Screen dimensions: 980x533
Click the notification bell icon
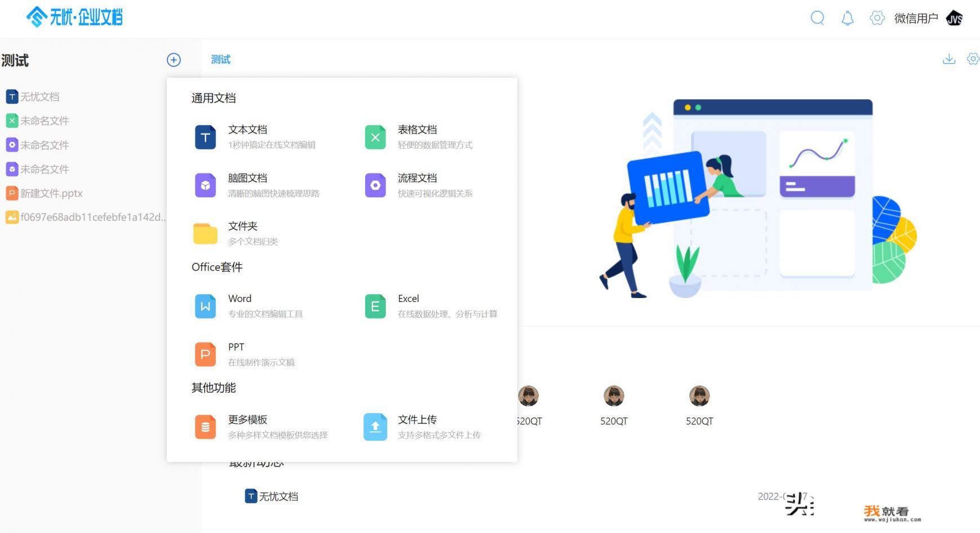[x=847, y=17]
